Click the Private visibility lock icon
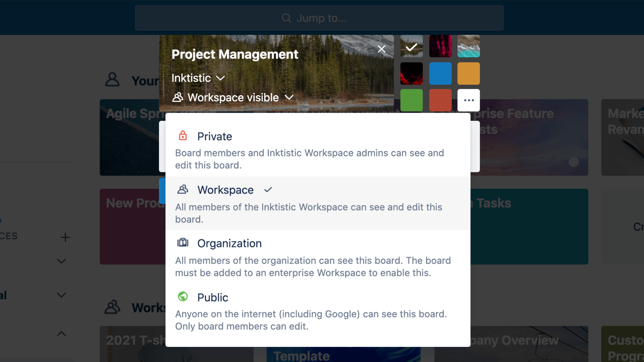Screen dimensions: 644x362 coord(183,136)
